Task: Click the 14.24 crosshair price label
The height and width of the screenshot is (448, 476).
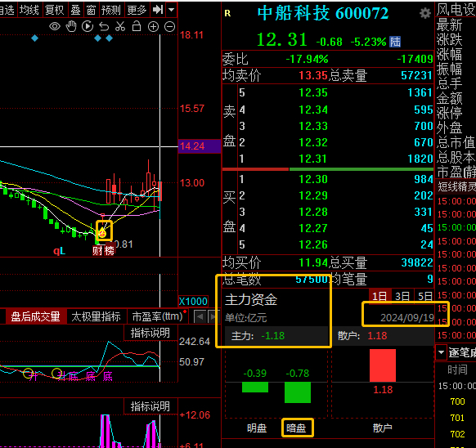Action: (x=199, y=146)
